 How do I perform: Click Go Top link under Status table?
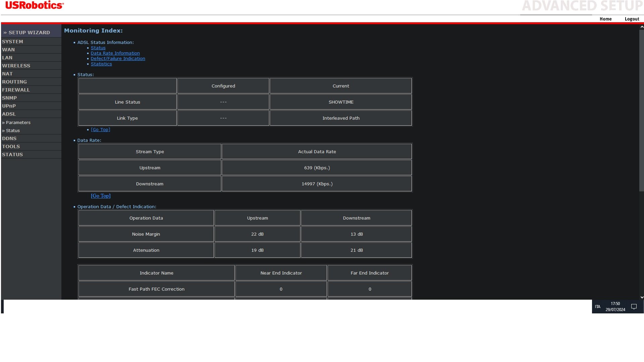point(101,130)
